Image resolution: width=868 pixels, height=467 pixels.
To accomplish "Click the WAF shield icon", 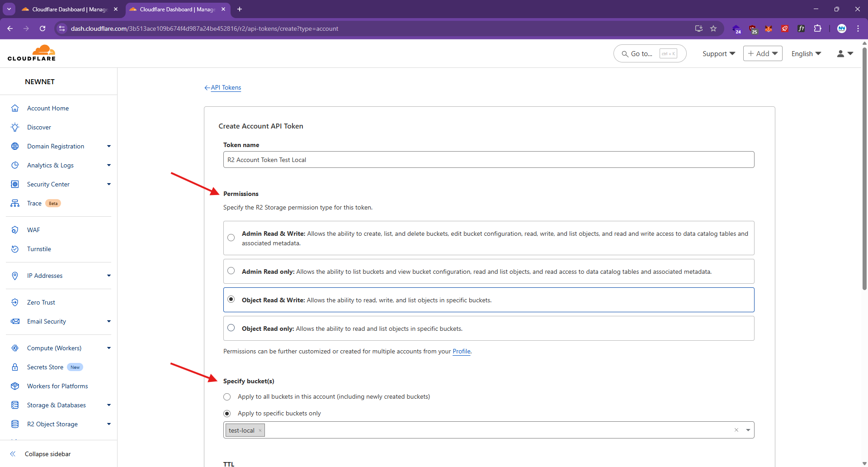I will [x=15, y=230].
